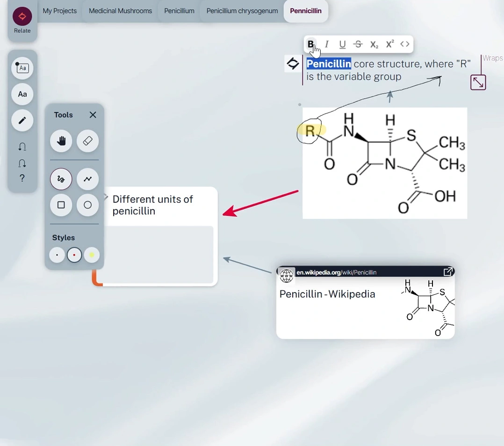This screenshot has width=504, height=446.
Task: Open the help question mark
Action: tap(22, 178)
